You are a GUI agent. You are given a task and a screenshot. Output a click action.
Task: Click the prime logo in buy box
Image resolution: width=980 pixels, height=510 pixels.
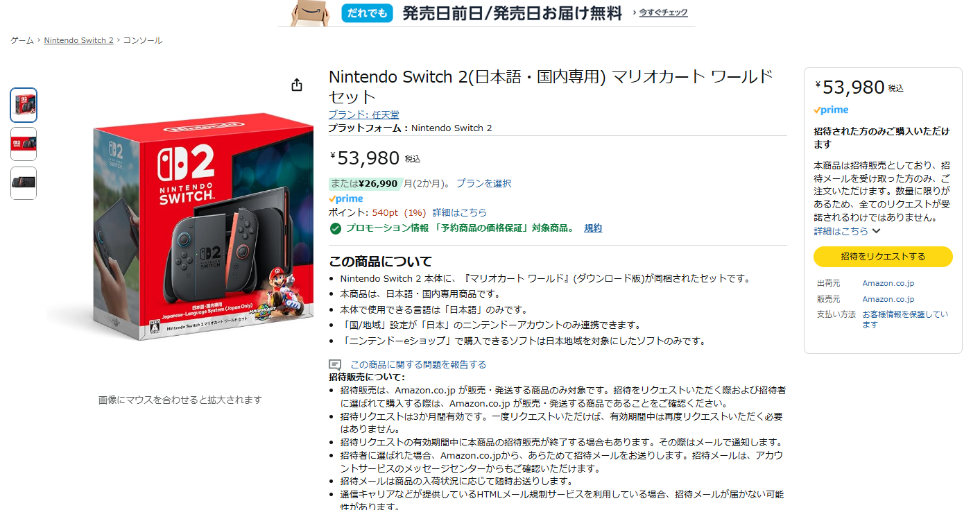(831, 110)
